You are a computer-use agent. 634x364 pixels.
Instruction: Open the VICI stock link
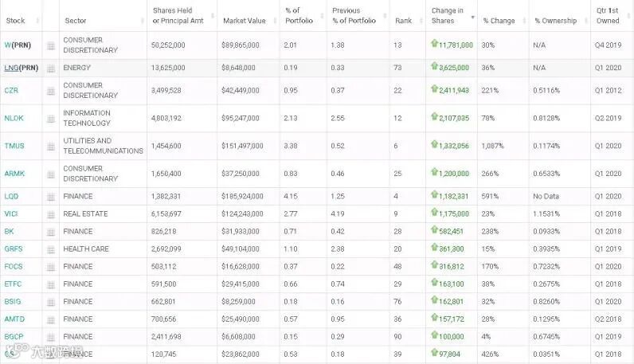11,214
